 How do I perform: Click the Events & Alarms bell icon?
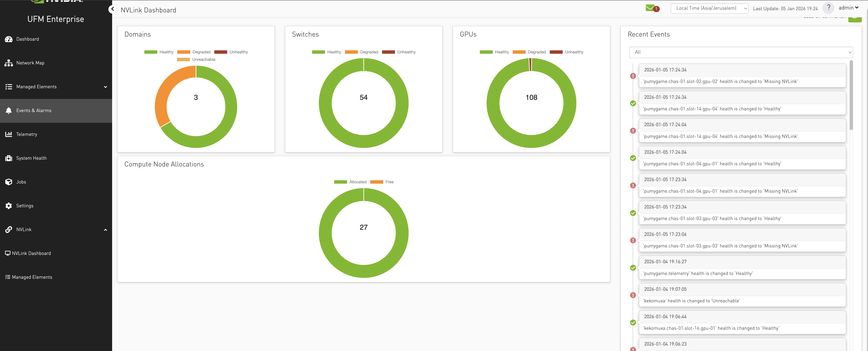click(x=9, y=111)
